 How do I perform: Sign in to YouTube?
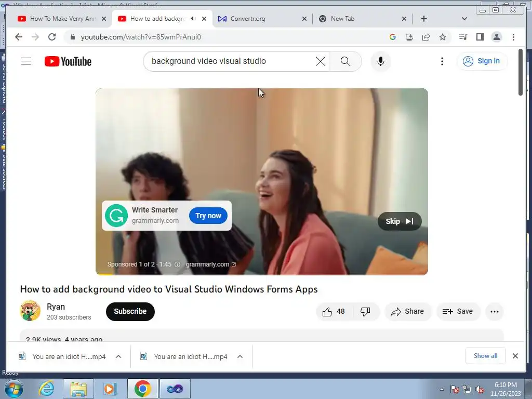tap(482, 61)
